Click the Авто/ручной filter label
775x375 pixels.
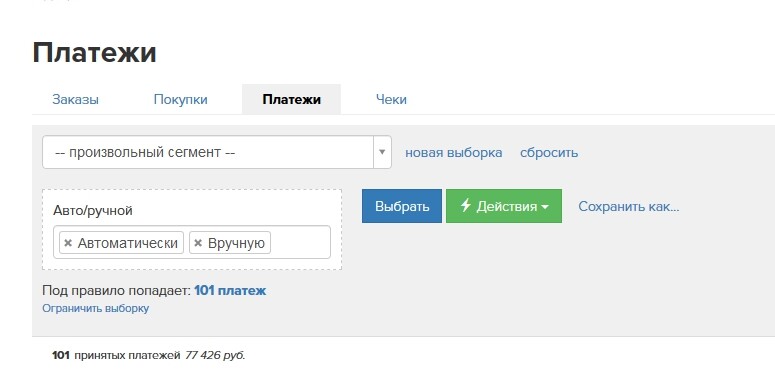click(x=93, y=211)
